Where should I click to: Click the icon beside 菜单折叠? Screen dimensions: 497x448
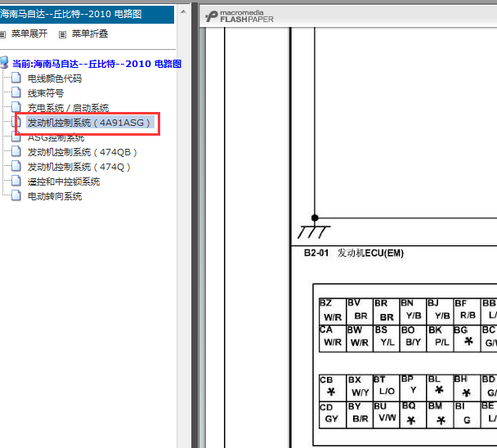[x=62, y=34]
